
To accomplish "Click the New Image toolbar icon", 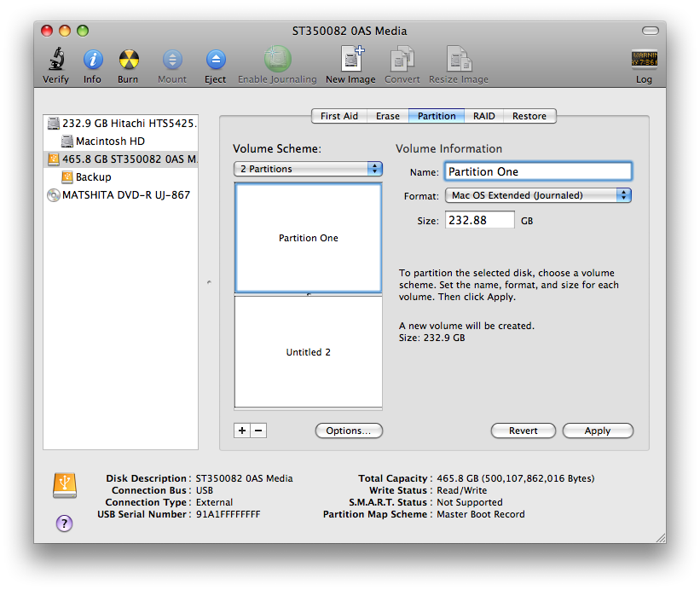I will pos(350,60).
